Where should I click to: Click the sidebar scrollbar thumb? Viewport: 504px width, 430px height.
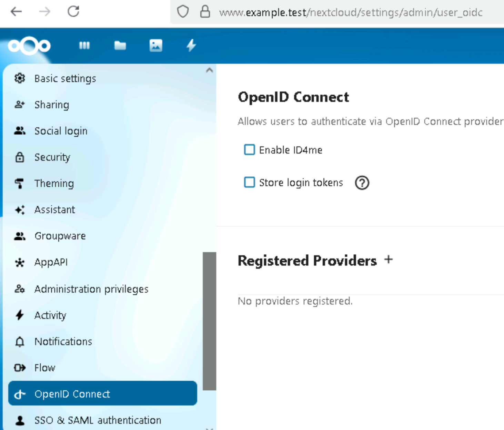click(209, 321)
